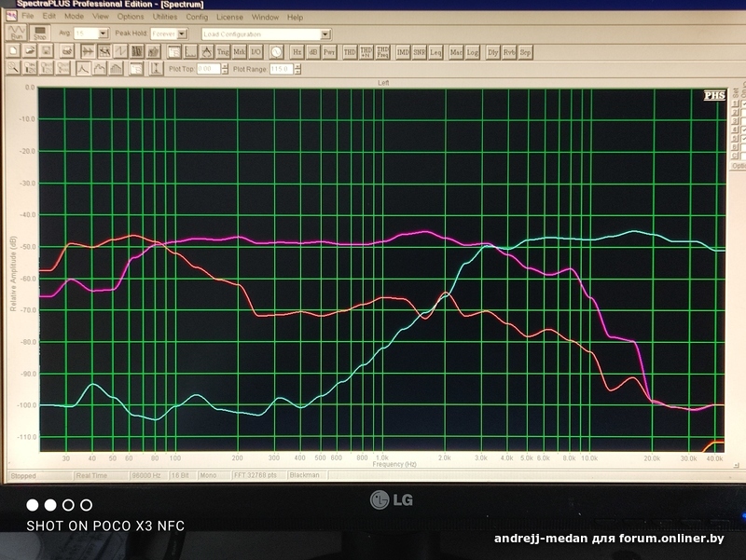Open the Config menu

pos(197,17)
